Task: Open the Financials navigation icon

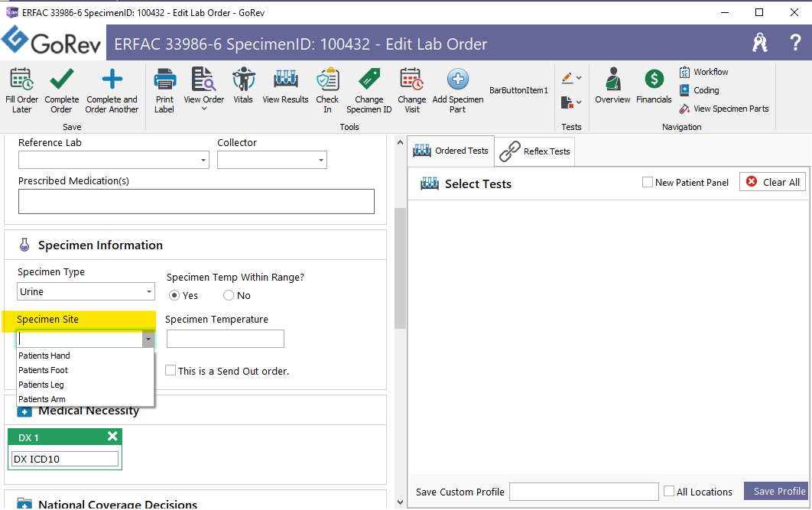Action: pyautogui.click(x=654, y=80)
